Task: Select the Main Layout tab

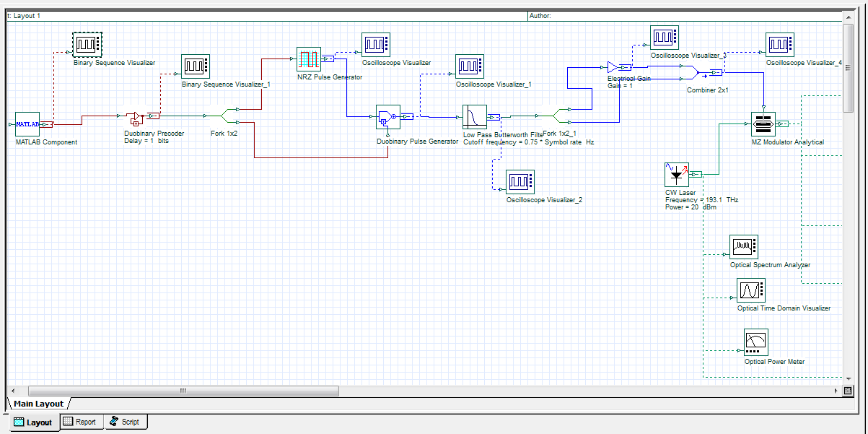Action: [x=38, y=404]
